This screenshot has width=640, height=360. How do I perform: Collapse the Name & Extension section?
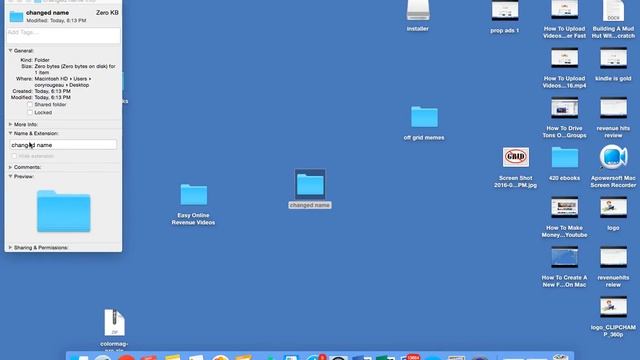pos(11,133)
